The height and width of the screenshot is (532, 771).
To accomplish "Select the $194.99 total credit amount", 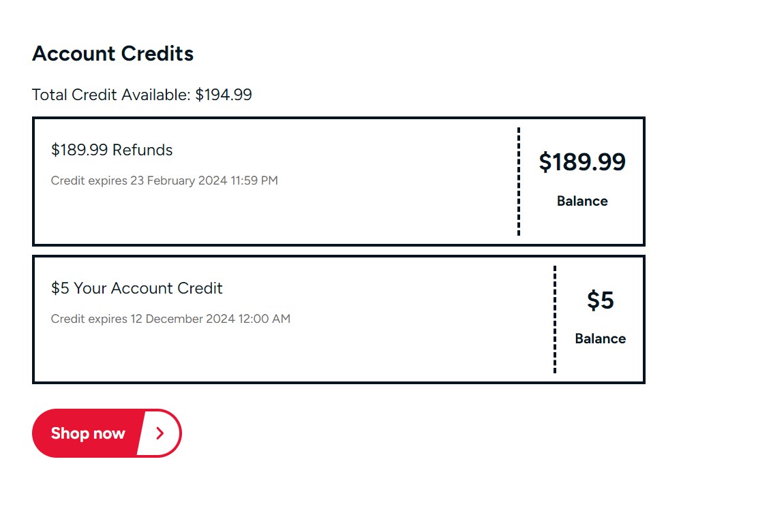I will tap(224, 95).
